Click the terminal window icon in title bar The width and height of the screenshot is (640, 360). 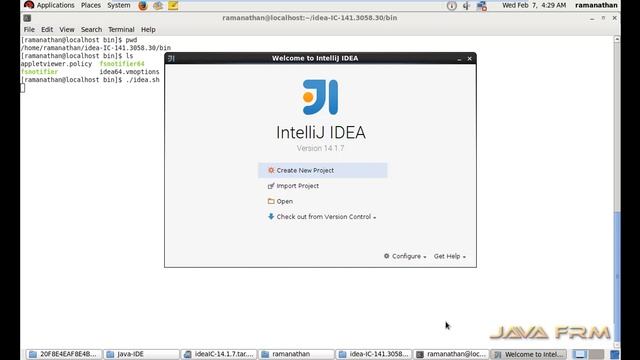coord(27,18)
